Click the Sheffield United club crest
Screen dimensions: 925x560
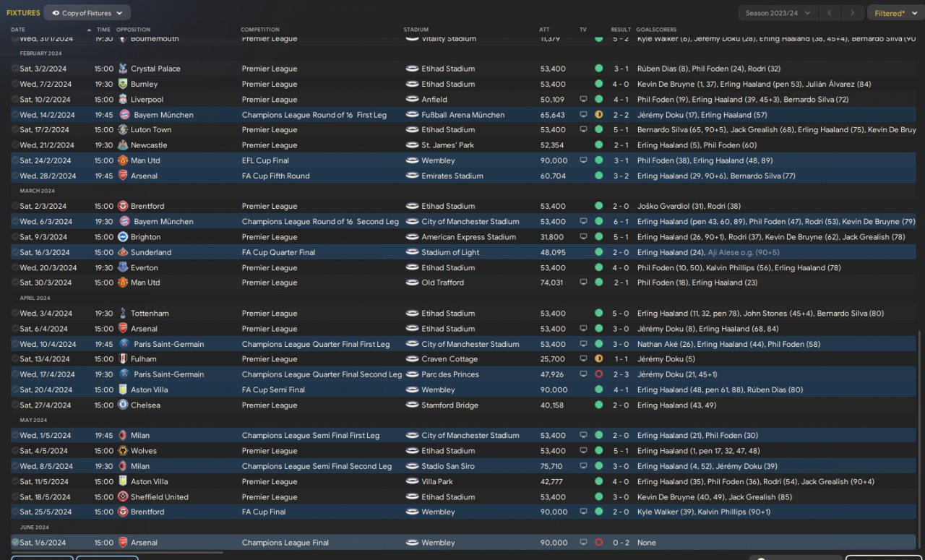pos(123,497)
